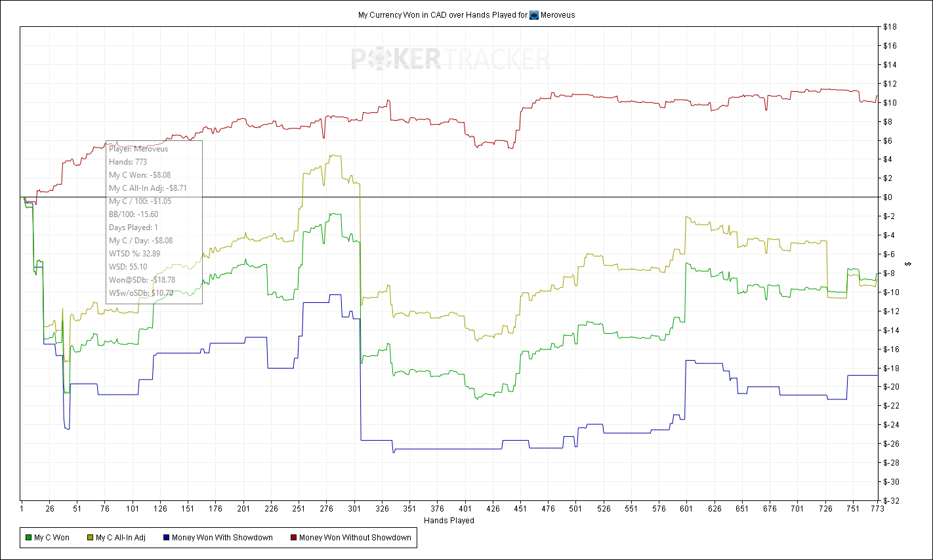Click the '$-16' y-axis tick label

891,350
